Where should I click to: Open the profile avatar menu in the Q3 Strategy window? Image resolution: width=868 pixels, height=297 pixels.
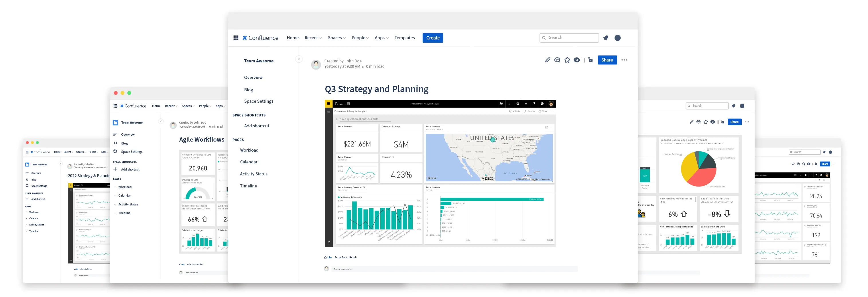pos(617,38)
